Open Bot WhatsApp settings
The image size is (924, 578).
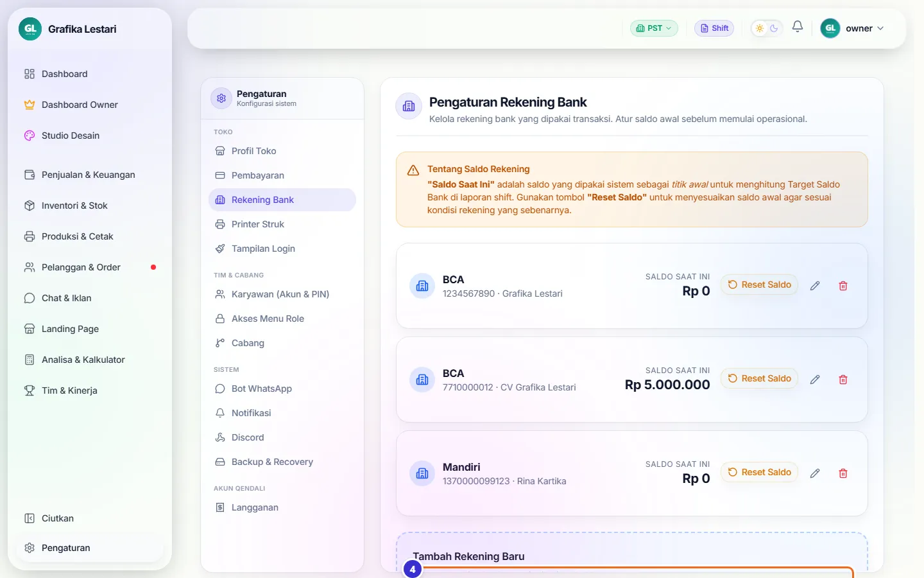pyautogui.click(x=282, y=389)
